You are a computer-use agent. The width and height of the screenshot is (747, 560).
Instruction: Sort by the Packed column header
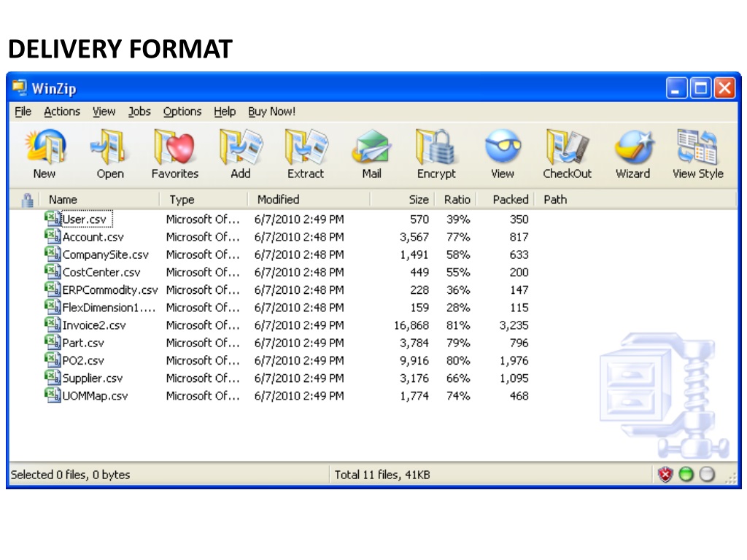(x=510, y=200)
